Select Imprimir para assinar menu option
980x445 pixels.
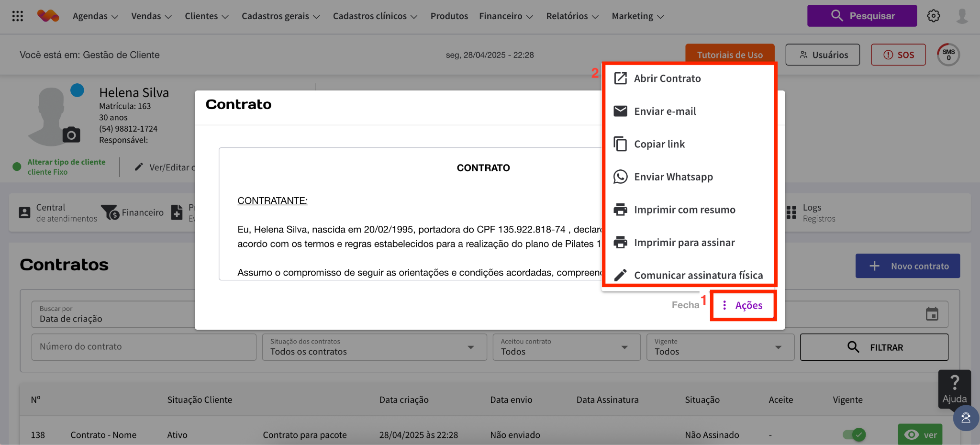pyautogui.click(x=684, y=243)
